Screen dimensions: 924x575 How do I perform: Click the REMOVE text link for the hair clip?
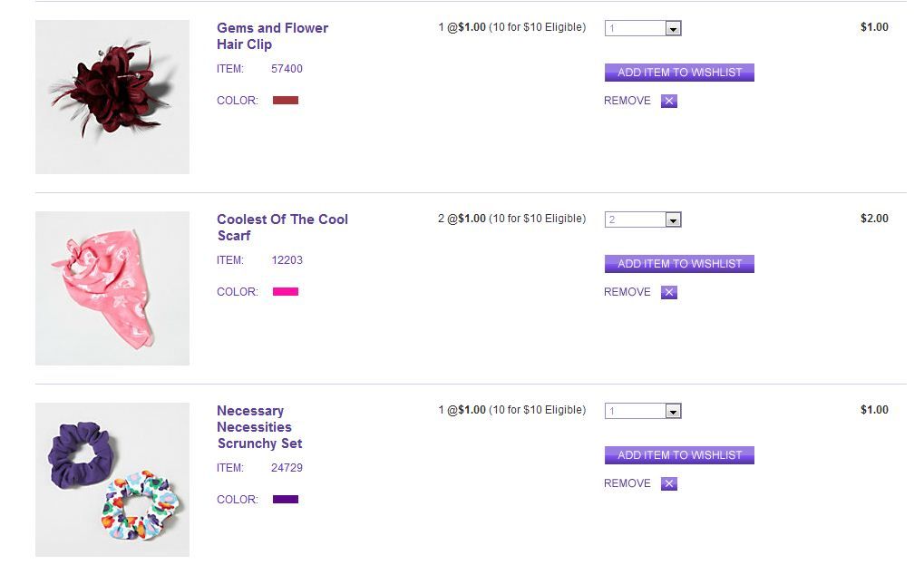[627, 101]
